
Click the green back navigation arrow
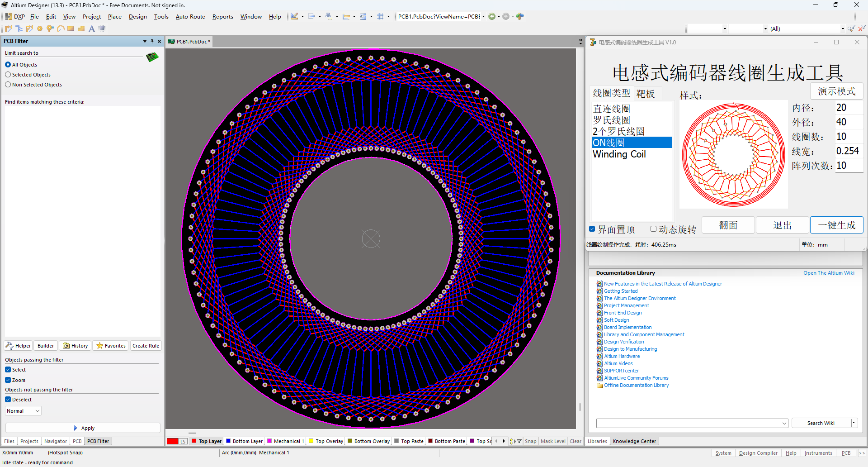click(492, 17)
